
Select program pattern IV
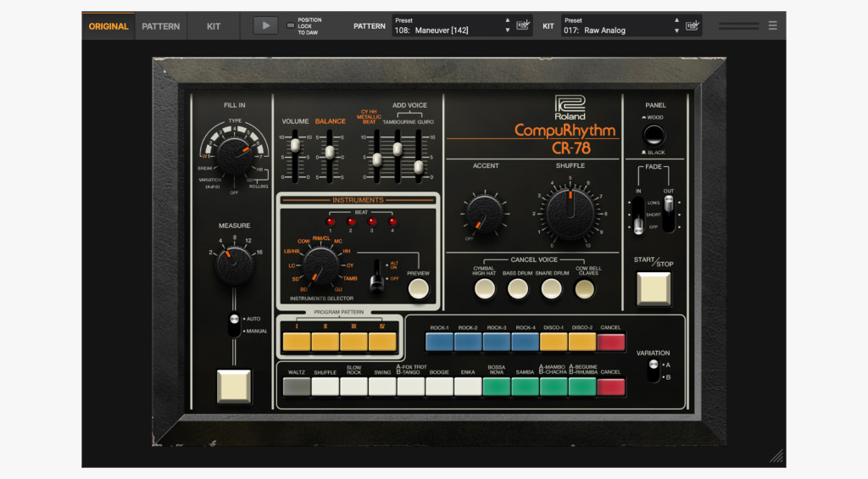(382, 341)
